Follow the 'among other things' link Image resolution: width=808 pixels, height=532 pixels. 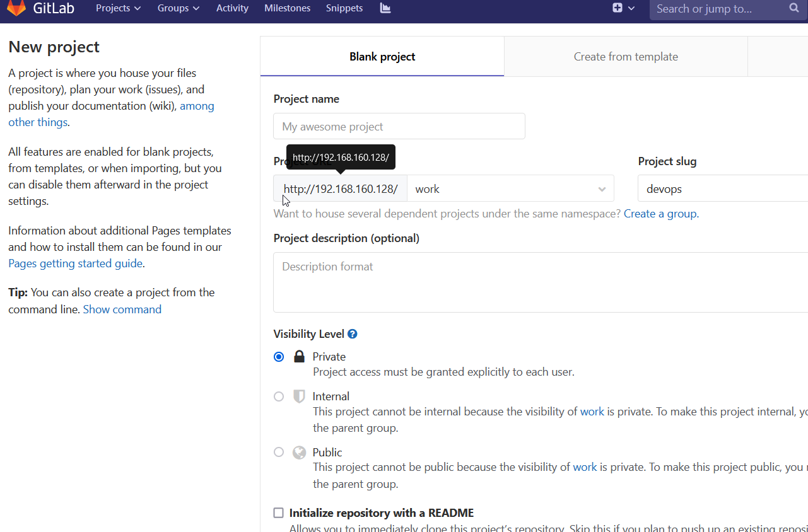pos(111,114)
